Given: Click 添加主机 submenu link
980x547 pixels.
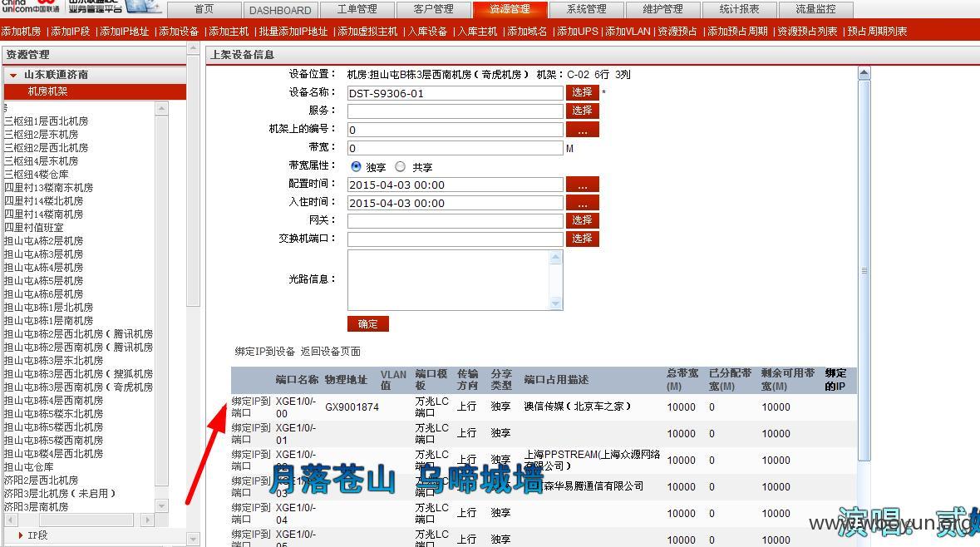Looking at the screenshot, I should 229,32.
